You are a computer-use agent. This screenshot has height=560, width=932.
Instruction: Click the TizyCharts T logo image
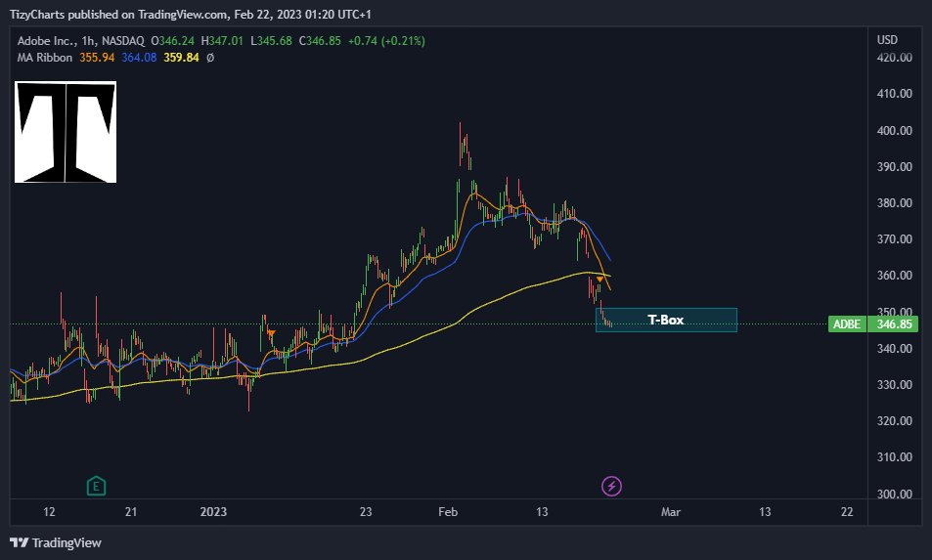(x=66, y=132)
